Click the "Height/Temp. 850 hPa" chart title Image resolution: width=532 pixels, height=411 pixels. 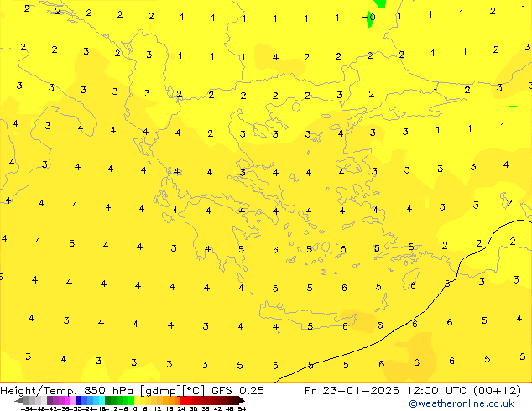pyautogui.click(x=66, y=391)
